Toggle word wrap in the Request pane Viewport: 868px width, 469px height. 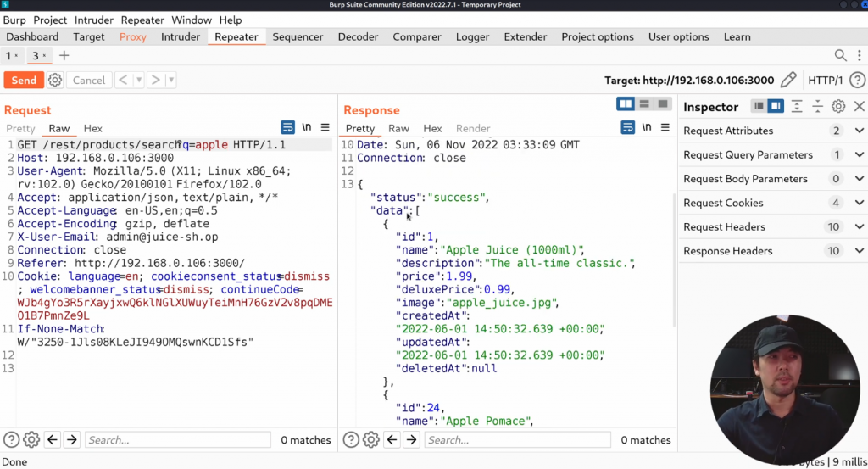pos(288,128)
